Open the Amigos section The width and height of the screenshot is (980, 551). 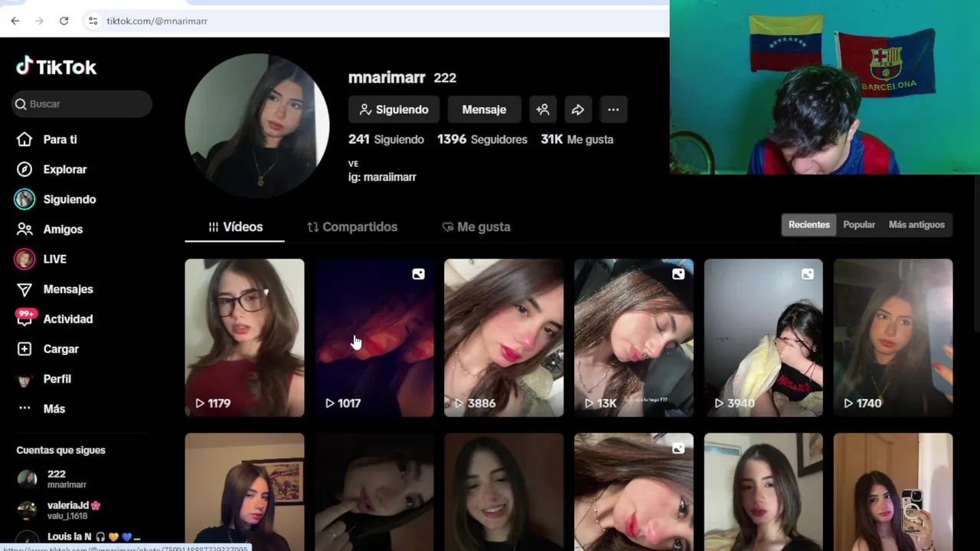pyautogui.click(x=51, y=229)
